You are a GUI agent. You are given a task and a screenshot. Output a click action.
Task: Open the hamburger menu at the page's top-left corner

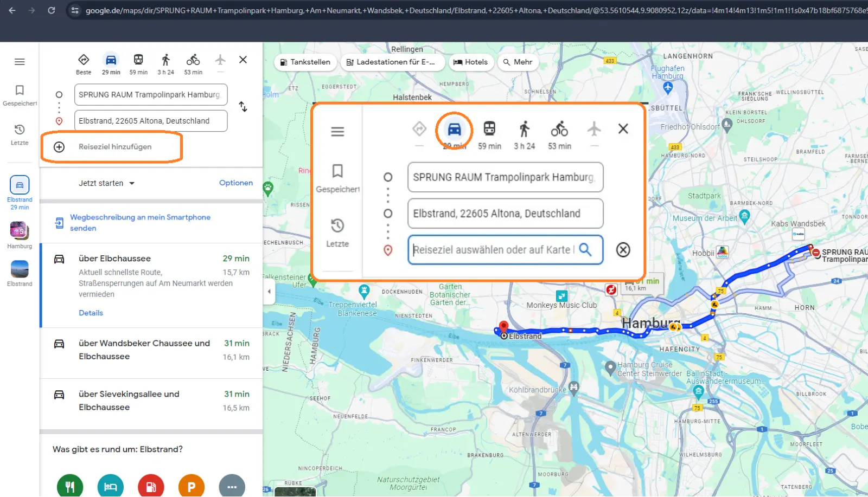point(20,62)
